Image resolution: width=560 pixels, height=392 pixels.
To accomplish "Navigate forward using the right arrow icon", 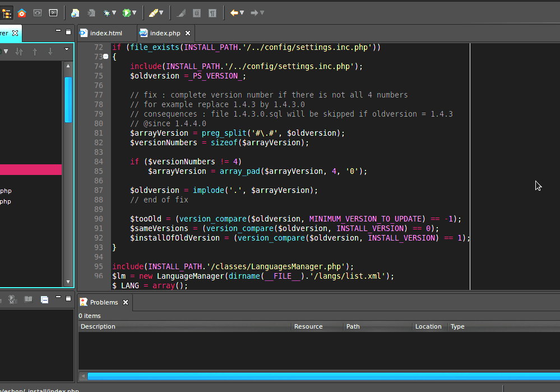I will [255, 12].
